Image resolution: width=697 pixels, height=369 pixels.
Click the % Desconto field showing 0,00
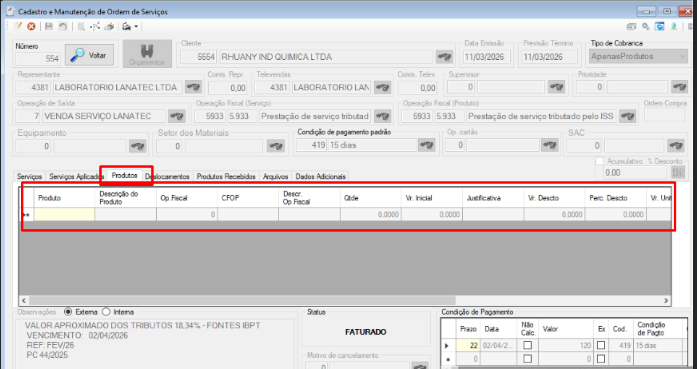(x=635, y=172)
